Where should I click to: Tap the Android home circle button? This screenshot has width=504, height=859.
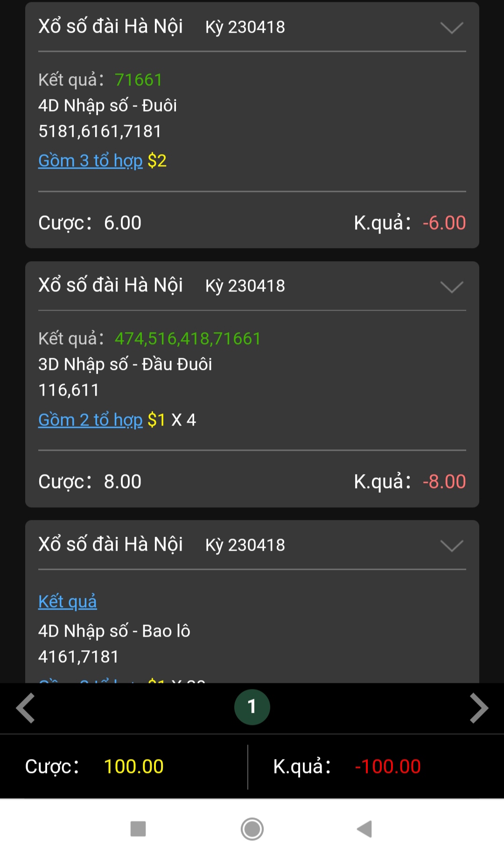tap(252, 829)
